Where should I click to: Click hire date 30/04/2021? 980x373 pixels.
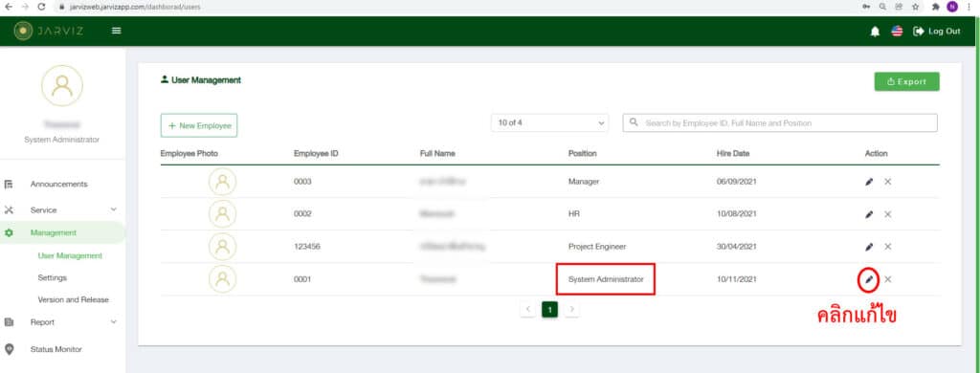pos(737,247)
